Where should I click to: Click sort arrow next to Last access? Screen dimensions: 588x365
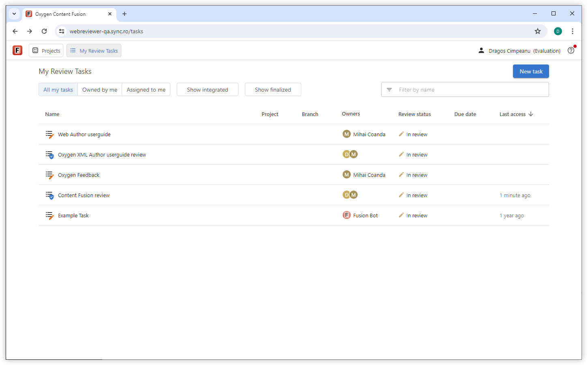(x=531, y=114)
